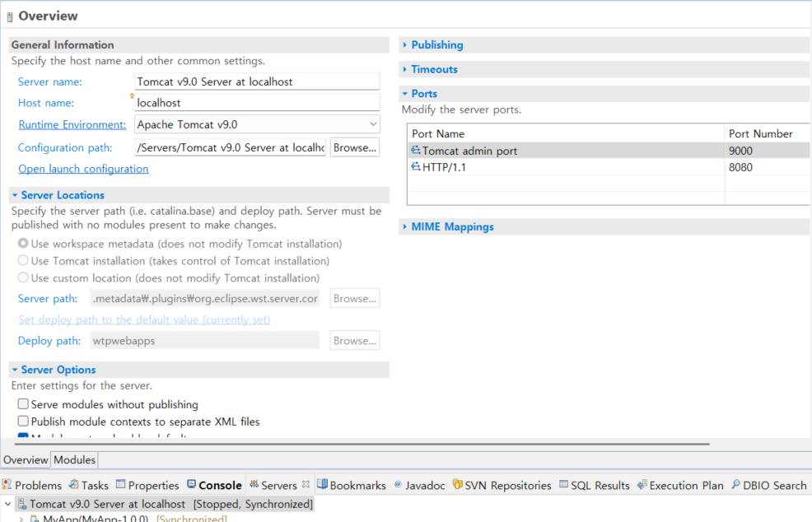Expand the MyApp module tree node
Screen dimensions: 812x522
21,518
